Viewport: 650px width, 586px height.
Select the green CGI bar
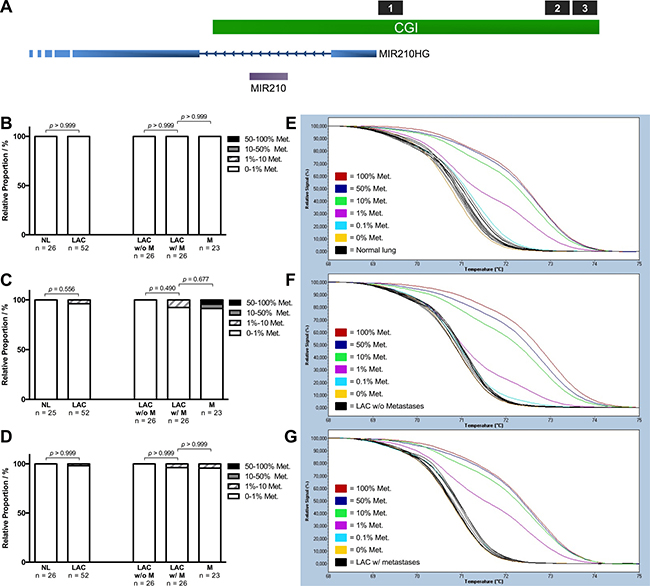tap(405, 28)
